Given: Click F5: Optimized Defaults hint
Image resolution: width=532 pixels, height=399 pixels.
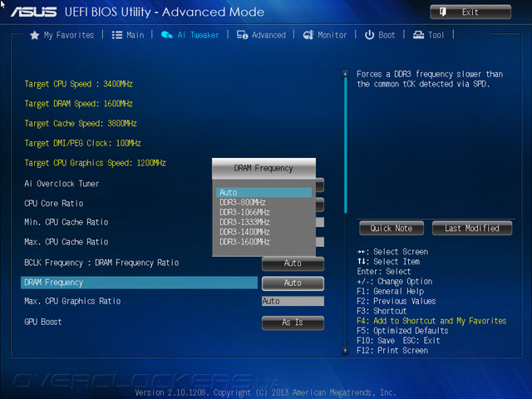Looking at the screenshot, I should pyautogui.click(x=402, y=331).
